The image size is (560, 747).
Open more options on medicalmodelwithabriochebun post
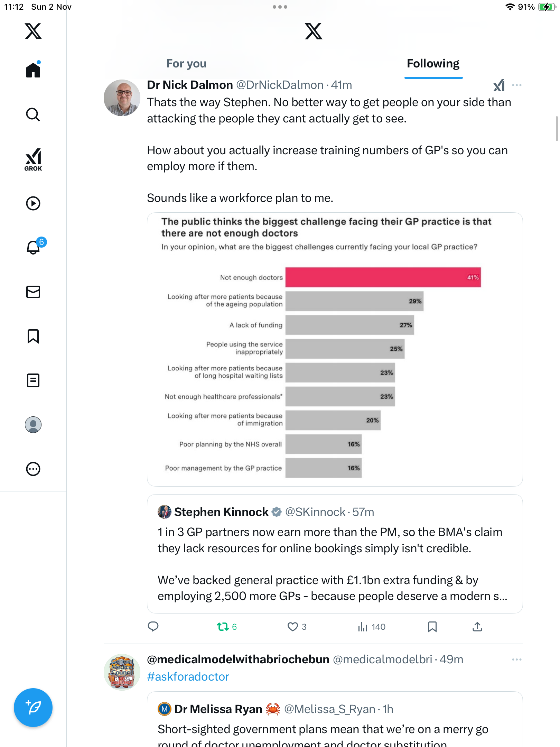tap(516, 660)
